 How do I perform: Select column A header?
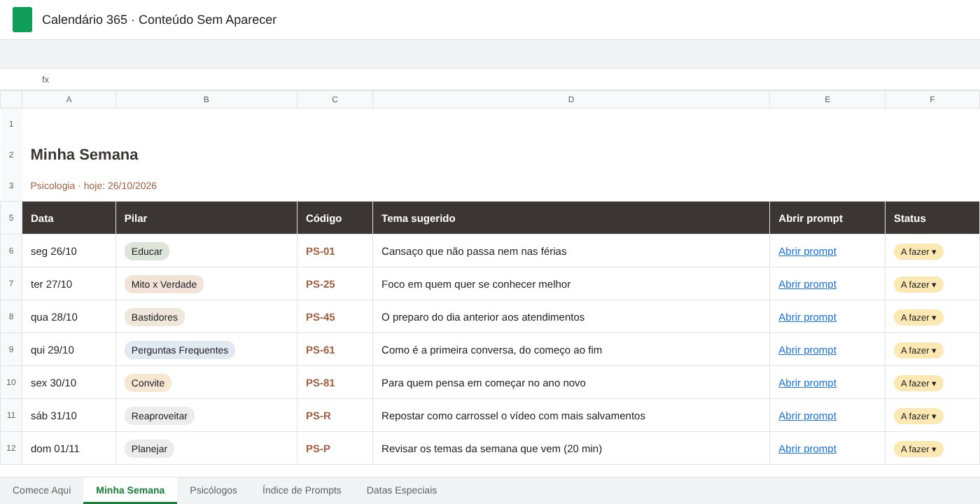click(69, 99)
